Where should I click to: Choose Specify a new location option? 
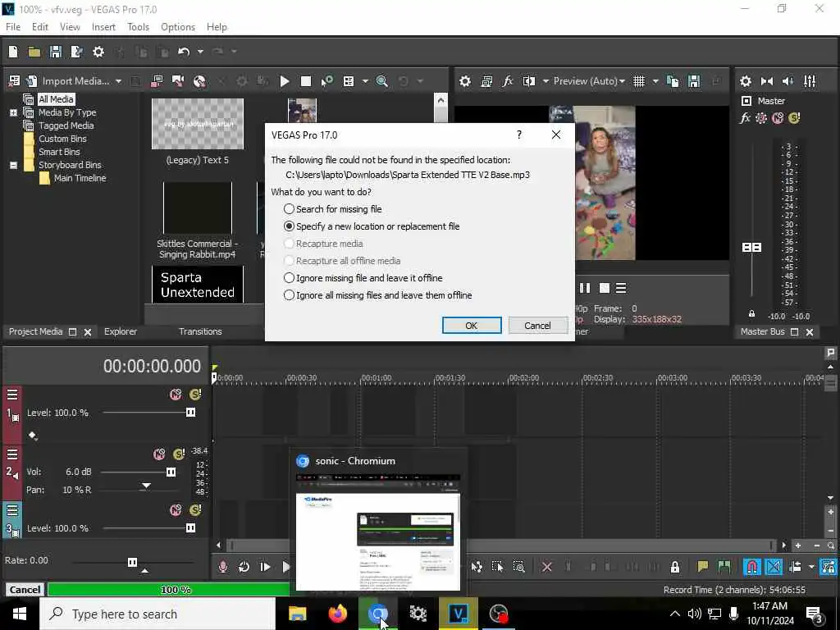pos(372,226)
